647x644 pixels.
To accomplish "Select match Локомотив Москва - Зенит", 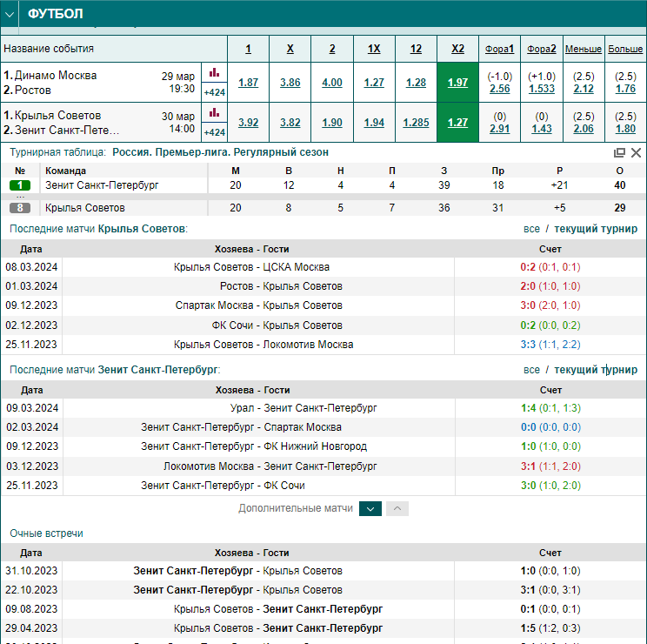I will click(270, 466).
